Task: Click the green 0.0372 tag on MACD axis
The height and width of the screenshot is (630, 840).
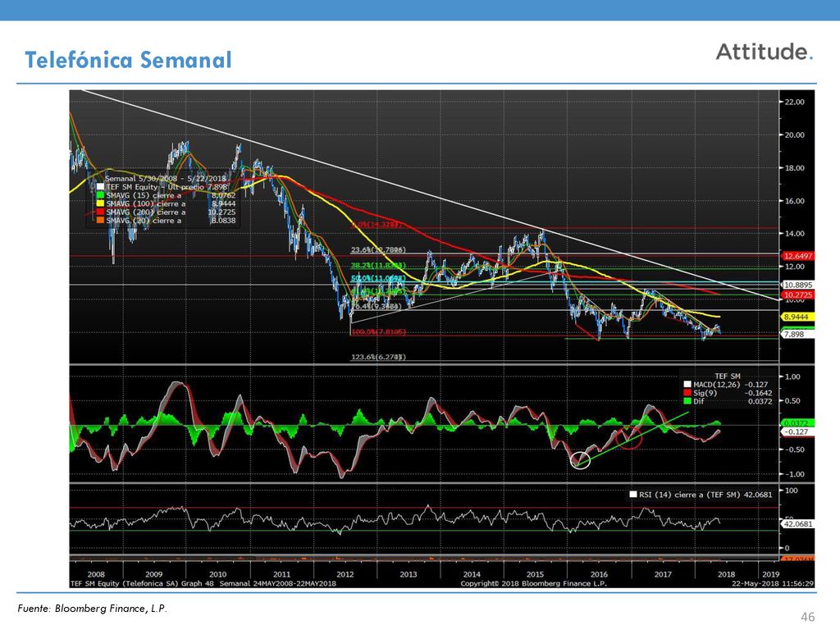Action: click(x=798, y=423)
